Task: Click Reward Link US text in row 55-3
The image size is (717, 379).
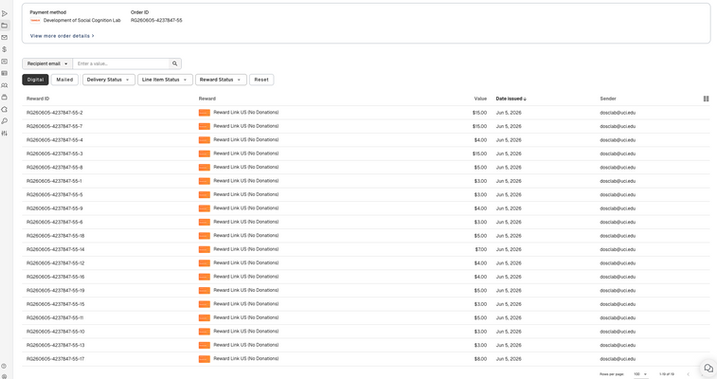Action: [246, 154]
